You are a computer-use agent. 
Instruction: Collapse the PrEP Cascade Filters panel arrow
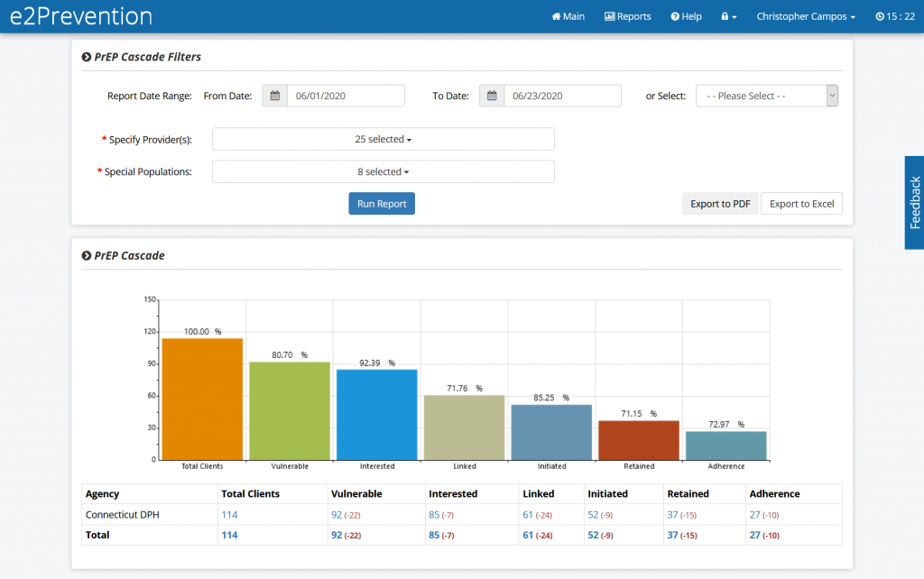(87, 57)
